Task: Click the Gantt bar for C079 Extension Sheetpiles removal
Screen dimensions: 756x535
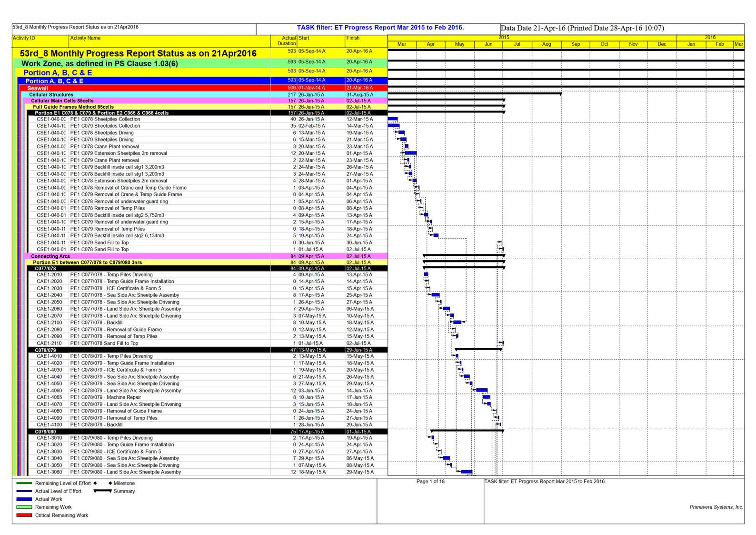Action: (x=411, y=153)
